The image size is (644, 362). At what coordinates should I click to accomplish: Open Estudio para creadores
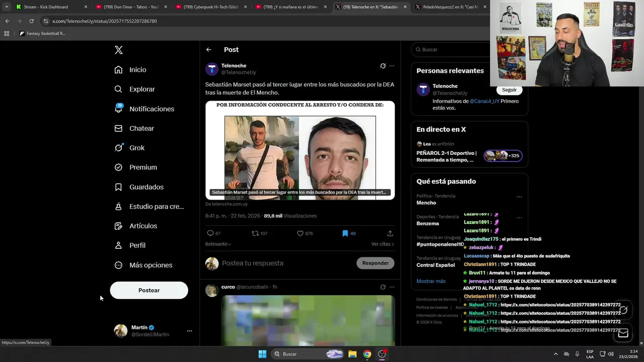pos(149,206)
